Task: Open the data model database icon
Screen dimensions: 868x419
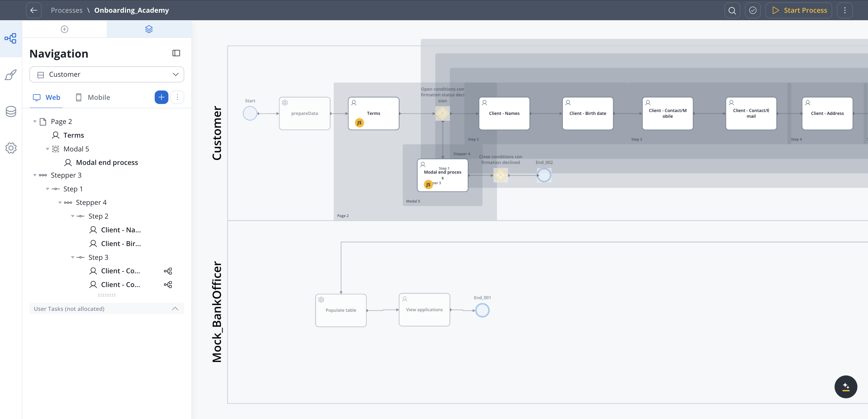Action: tap(11, 111)
